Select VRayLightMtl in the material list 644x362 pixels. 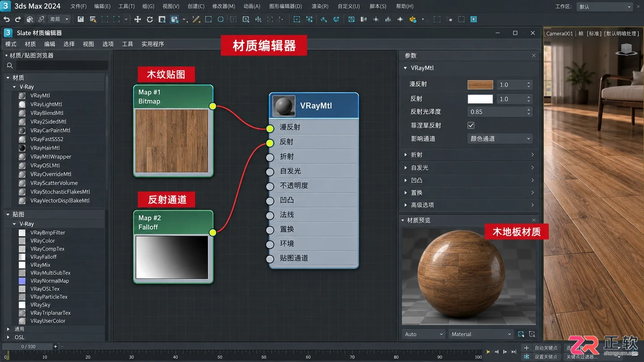(46, 104)
